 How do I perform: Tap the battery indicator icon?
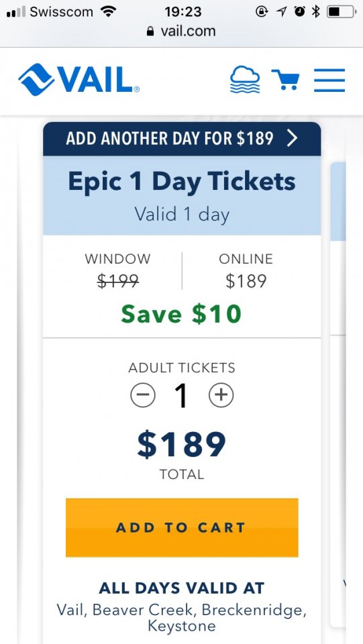pos(342,11)
